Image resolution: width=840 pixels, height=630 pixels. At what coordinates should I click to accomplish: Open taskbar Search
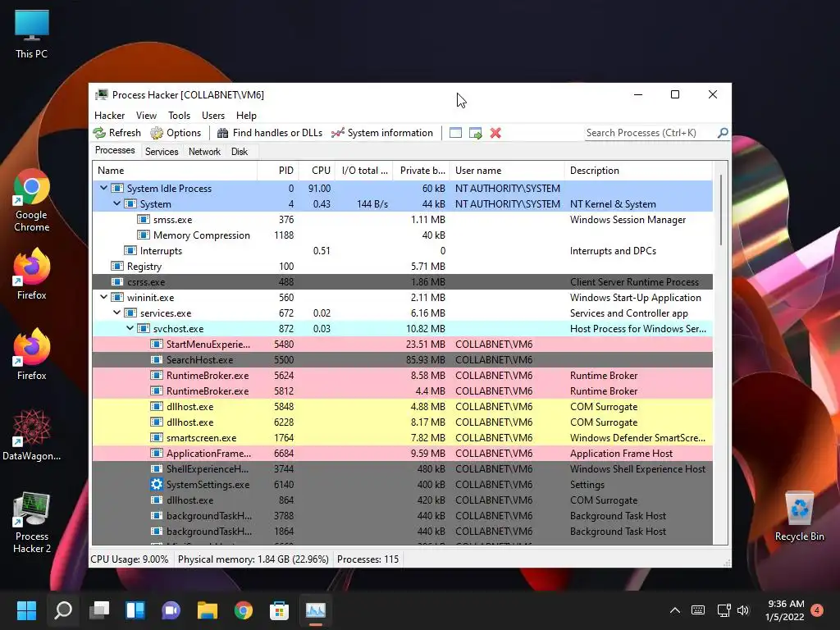point(63,610)
